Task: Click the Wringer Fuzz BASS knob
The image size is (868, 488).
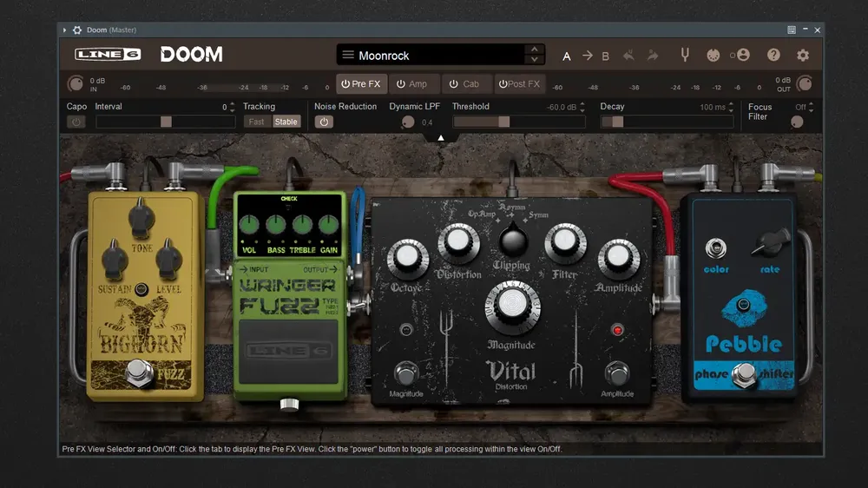Action: [276, 225]
